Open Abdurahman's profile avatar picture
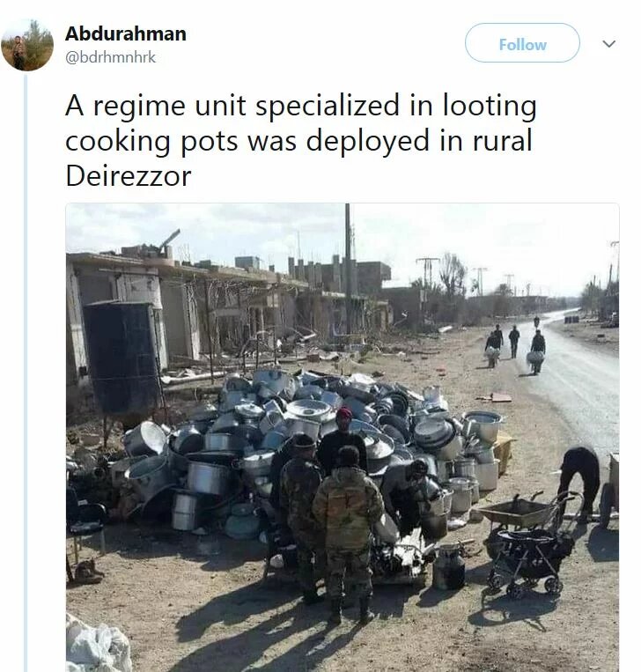The height and width of the screenshot is (672, 641). coord(27,45)
